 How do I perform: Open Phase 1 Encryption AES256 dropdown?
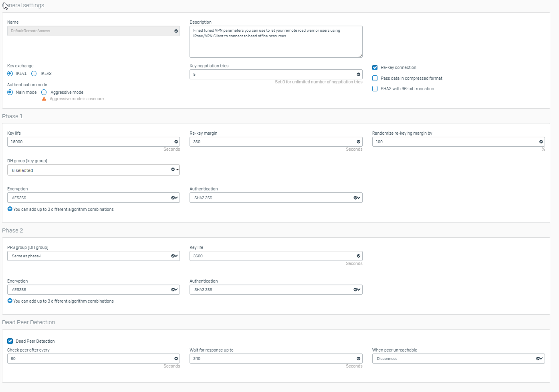click(x=93, y=198)
